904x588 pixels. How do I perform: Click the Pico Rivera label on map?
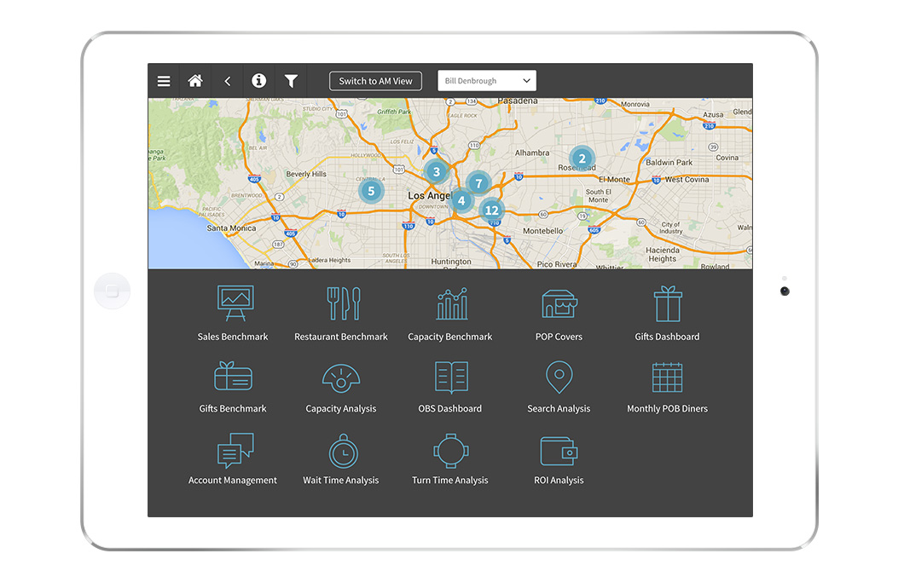tap(557, 264)
